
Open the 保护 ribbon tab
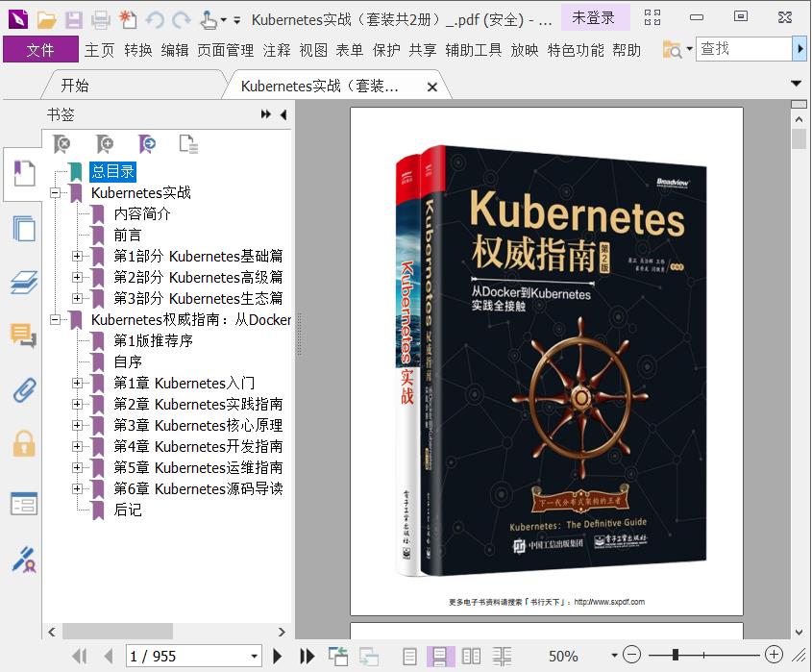pyautogui.click(x=386, y=50)
